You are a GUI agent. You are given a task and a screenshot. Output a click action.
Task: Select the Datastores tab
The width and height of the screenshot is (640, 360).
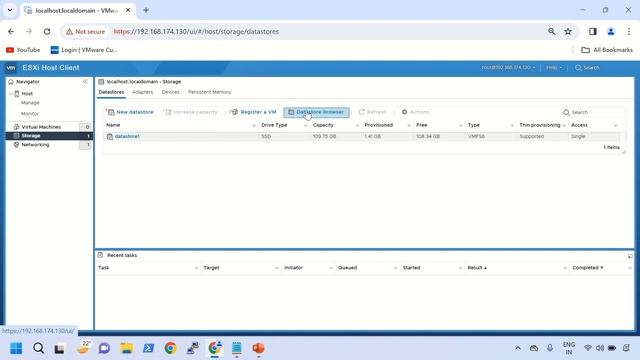click(111, 92)
